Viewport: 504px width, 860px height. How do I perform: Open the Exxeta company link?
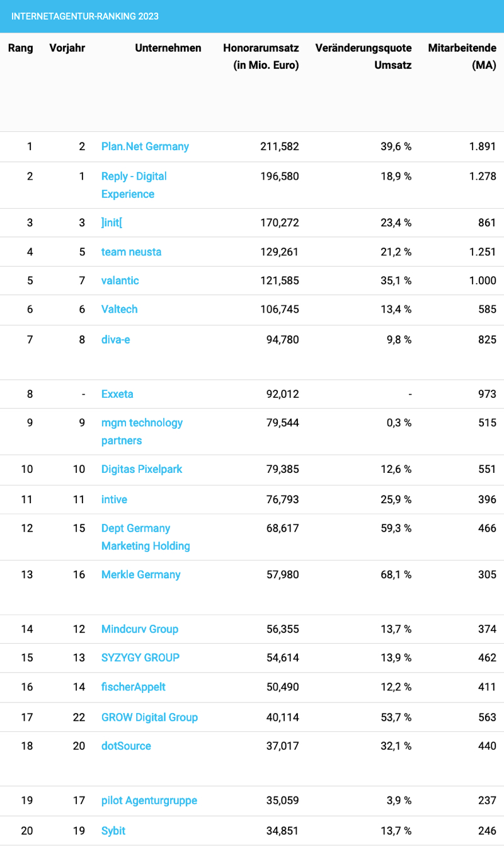[x=117, y=394]
